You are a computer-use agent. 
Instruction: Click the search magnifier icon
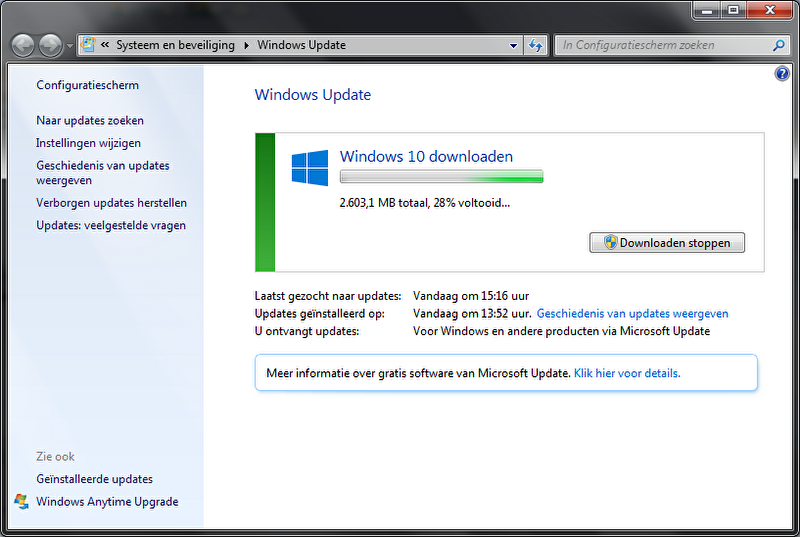[779, 45]
